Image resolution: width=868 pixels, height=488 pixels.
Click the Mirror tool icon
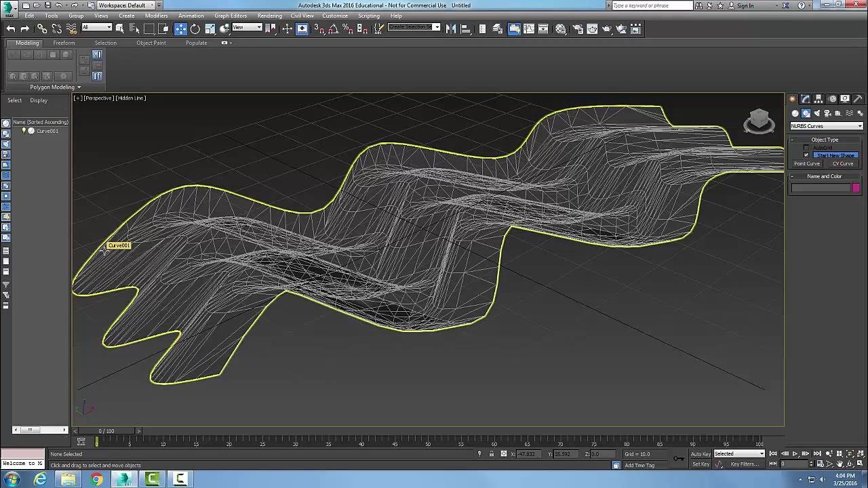pyautogui.click(x=451, y=28)
